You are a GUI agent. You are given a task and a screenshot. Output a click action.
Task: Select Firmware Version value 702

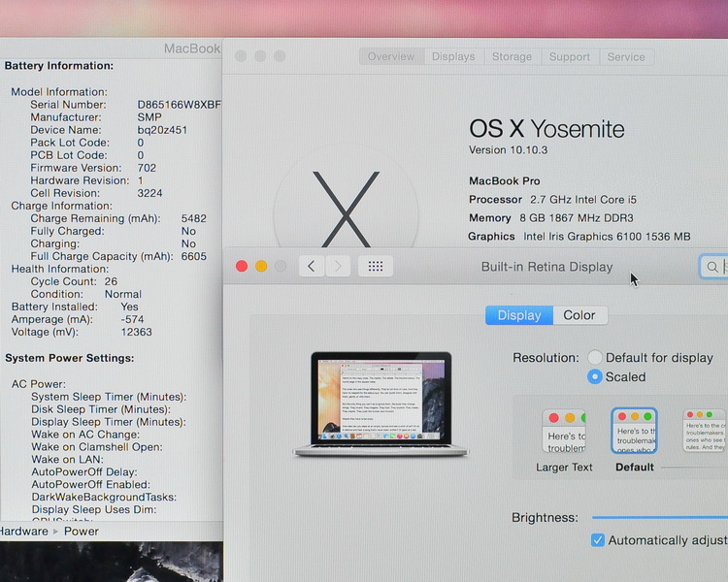tap(147, 168)
